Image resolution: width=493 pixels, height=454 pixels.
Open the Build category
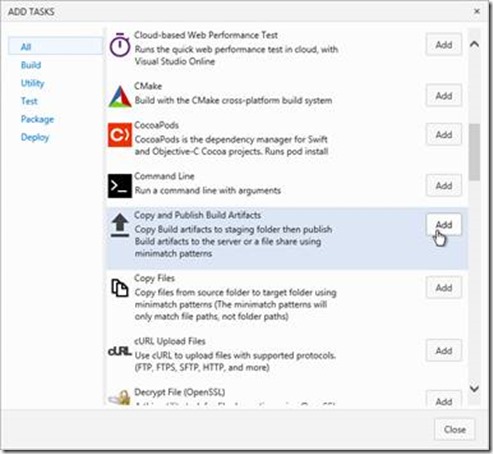(x=31, y=65)
